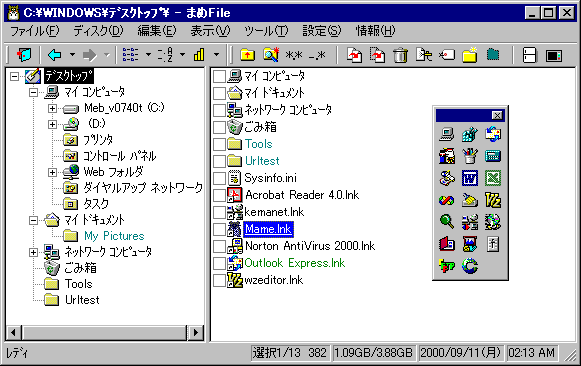Screen dimensions: 581x366
Task: Open the ディスク(D) menu
Action: [98, 31]
